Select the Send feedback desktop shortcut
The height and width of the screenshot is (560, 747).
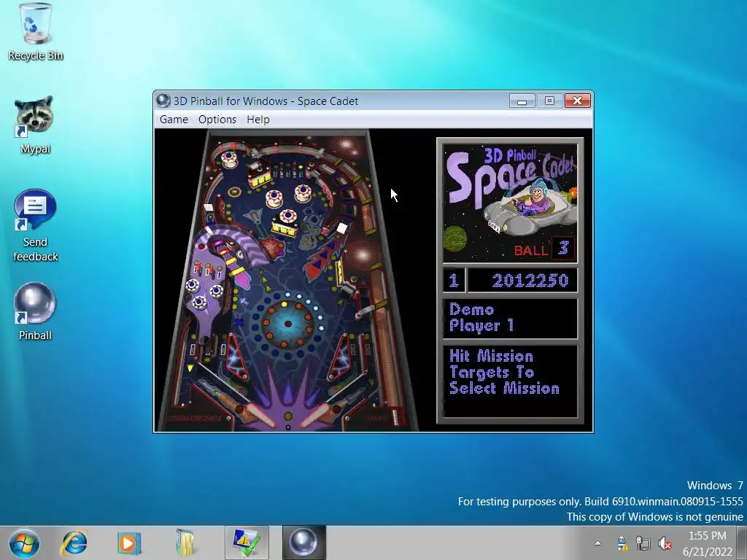(35, 226)
